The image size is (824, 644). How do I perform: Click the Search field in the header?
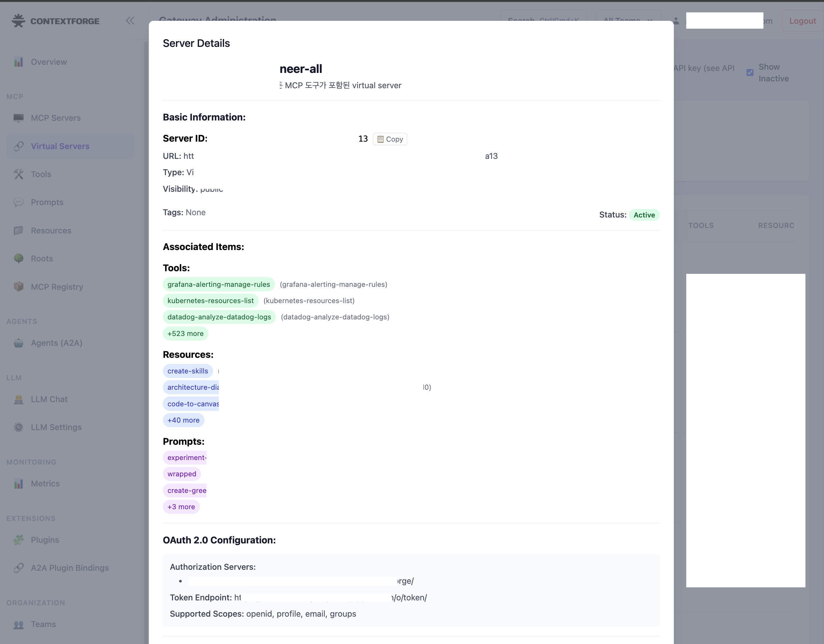543,21
